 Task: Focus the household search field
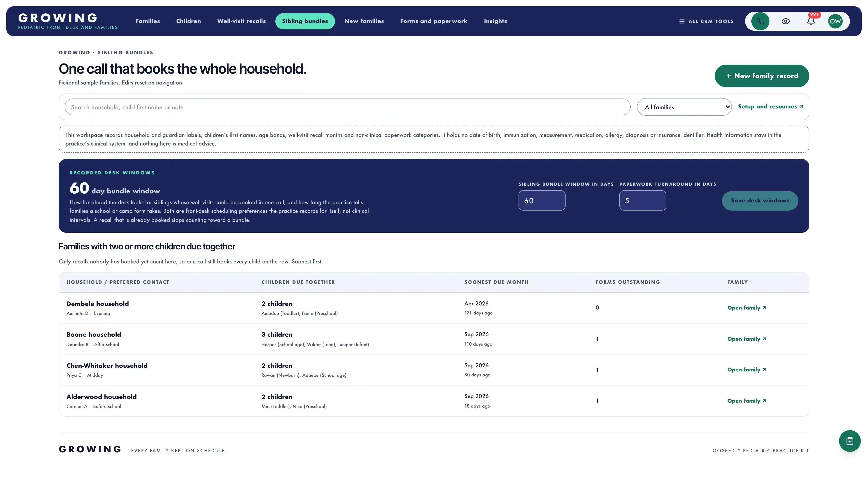coord(347,107)
